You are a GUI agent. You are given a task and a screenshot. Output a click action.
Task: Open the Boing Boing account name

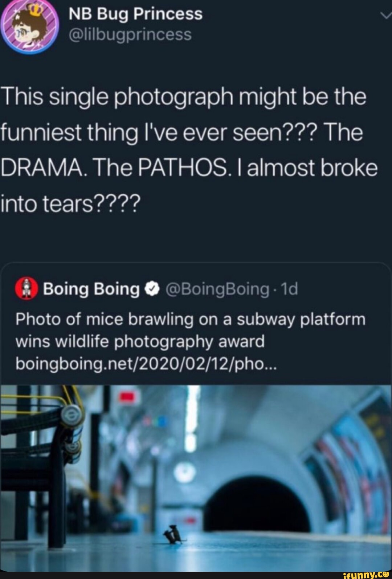(91, 289)
